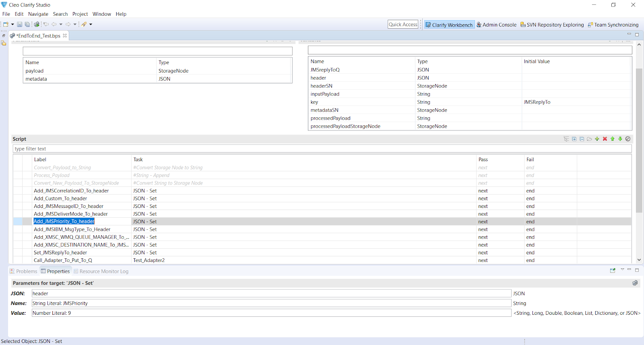Image resolution: width=644 pixels, height=345 pixels.
Task: Click the Save All toolbar icon
Action: [27, 24]
